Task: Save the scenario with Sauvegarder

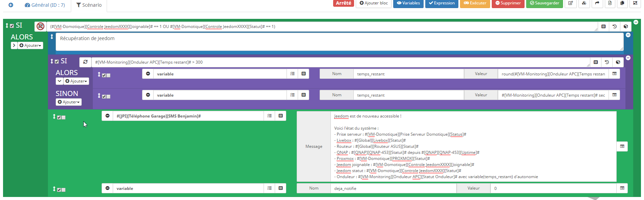Action: click(544, 3)
